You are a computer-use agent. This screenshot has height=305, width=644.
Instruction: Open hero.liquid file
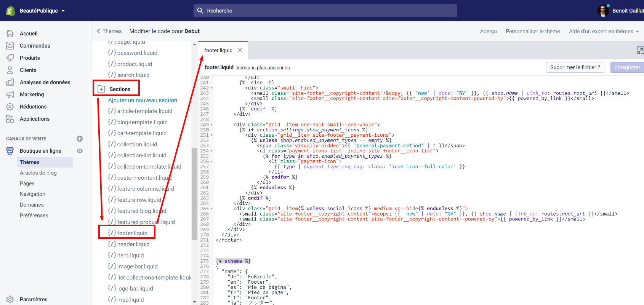coord(126,255)
